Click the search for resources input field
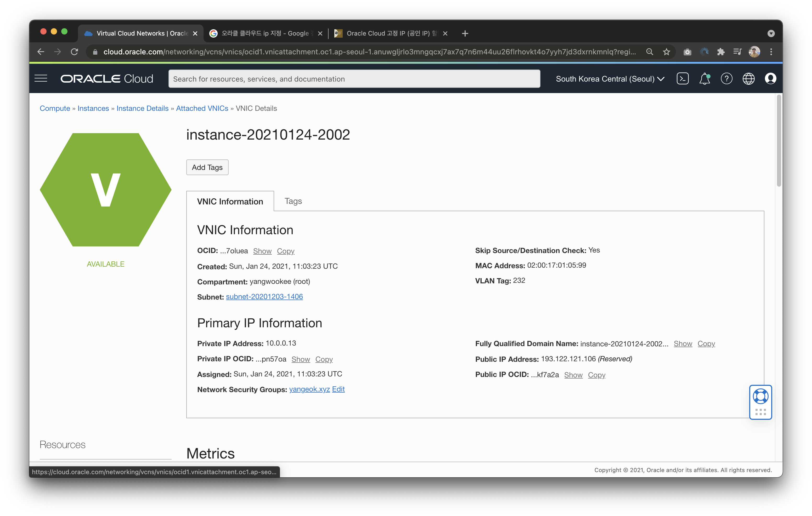The height and width of the screenshot is (516, 812). pyautogui.click(x=354, y=79)
